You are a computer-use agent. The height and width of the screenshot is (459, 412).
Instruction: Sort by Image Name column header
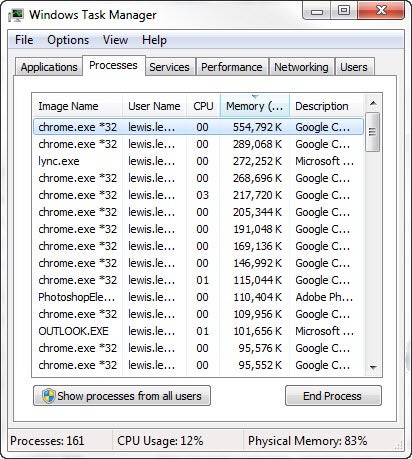77,106
